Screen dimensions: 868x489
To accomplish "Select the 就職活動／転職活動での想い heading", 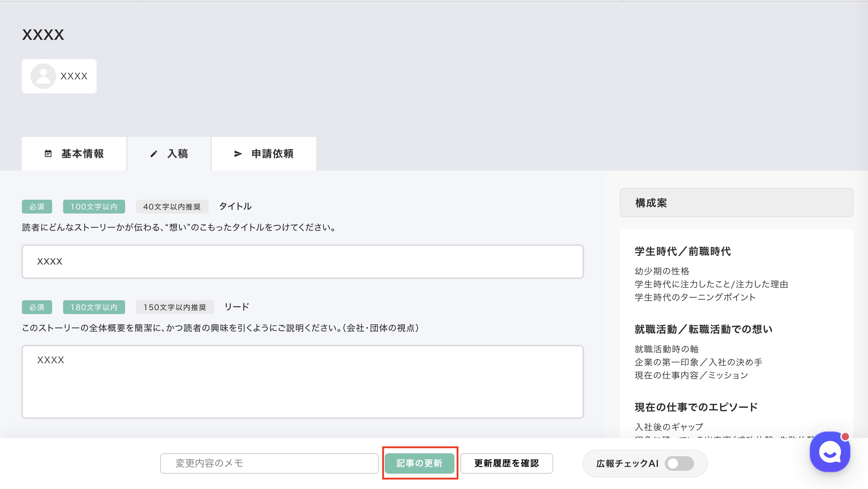I will click(x=704, y=329).
